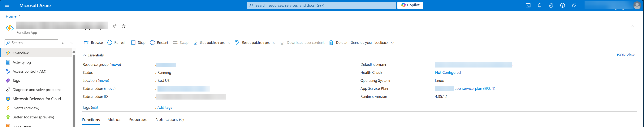Refresh the Function App overview
644x127 pixels.
pos(117,43)
